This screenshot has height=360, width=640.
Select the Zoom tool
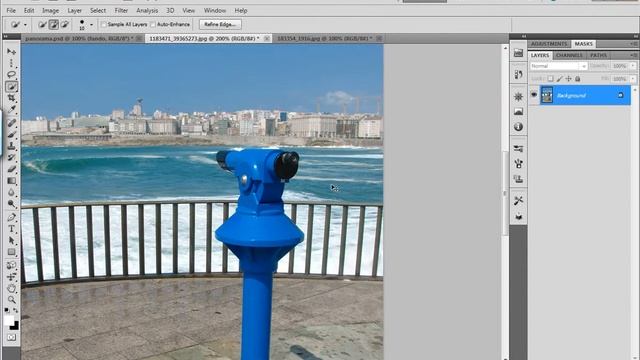11,300
